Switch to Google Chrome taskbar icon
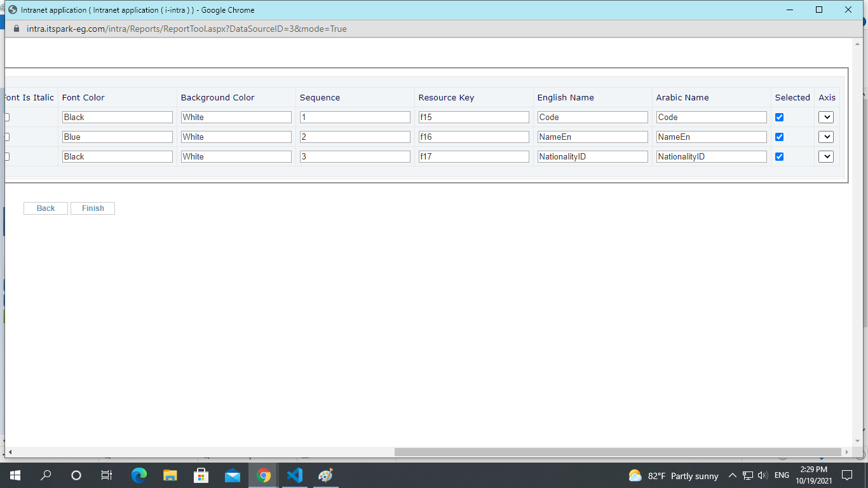The height and width of the screenshot is (488, 868). pos(263,475)
